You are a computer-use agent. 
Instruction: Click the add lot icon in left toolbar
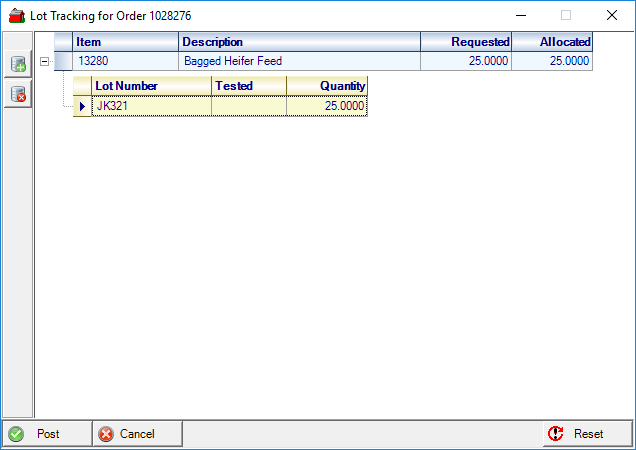point(18,65)
